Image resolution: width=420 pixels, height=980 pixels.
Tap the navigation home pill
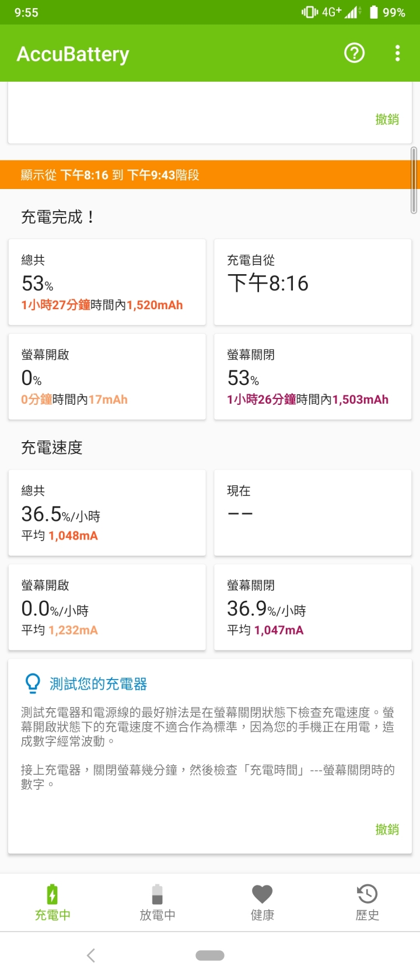point(210,955)
